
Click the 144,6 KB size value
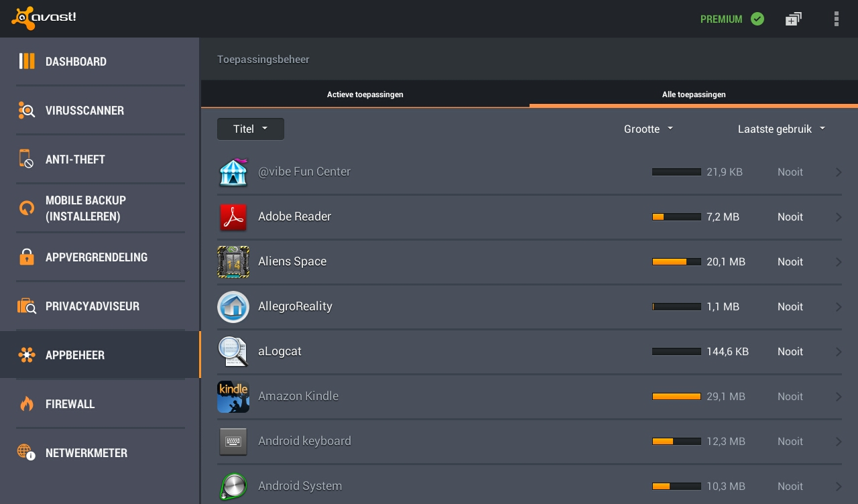pos(727,352)
